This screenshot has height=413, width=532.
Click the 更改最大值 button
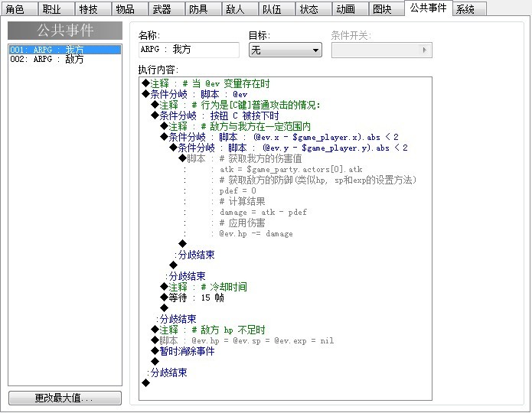point(65,398)
